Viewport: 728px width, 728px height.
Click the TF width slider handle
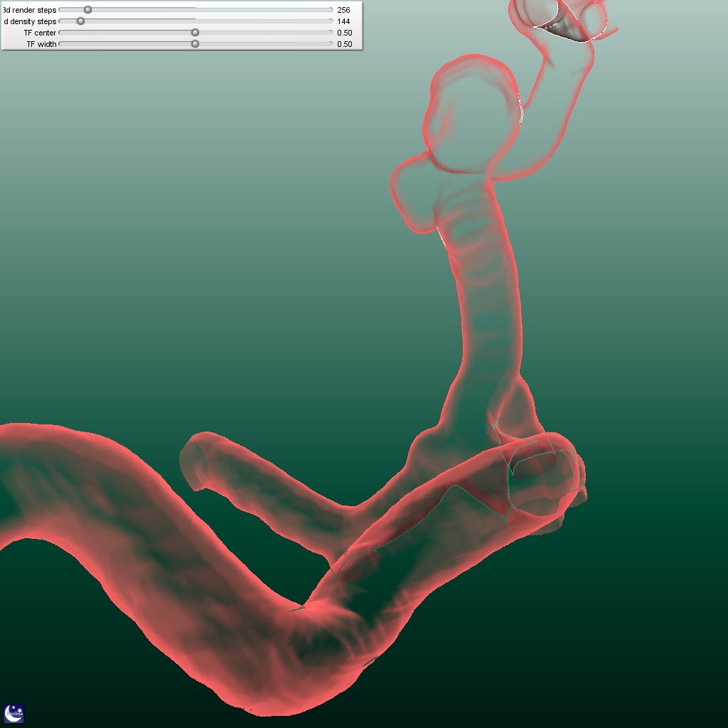click(x=196, y=44)
